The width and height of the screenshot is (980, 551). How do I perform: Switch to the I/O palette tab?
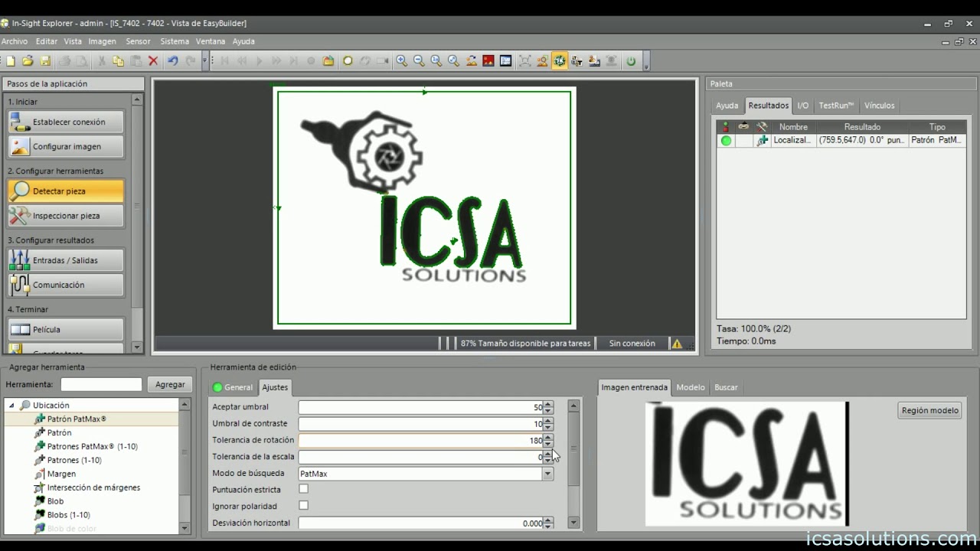point(802,106)
